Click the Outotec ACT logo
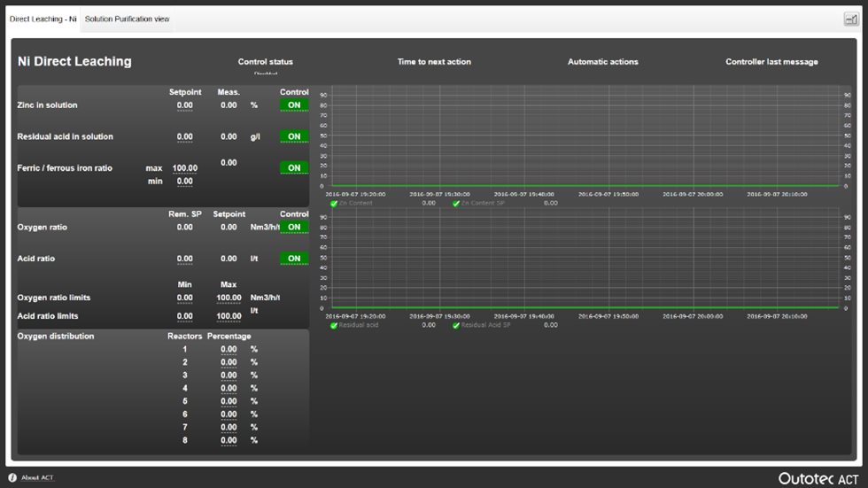The height and width of the screenshot is (488, 868). point(818,478)
